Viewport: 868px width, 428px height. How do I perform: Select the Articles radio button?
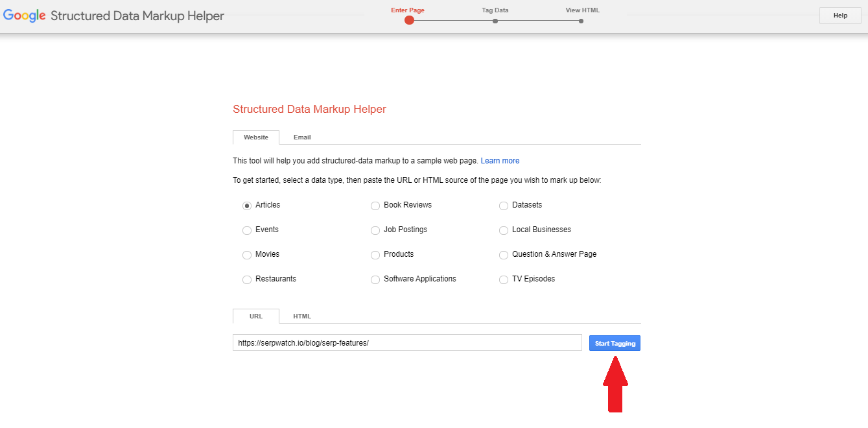pos(247,206)
